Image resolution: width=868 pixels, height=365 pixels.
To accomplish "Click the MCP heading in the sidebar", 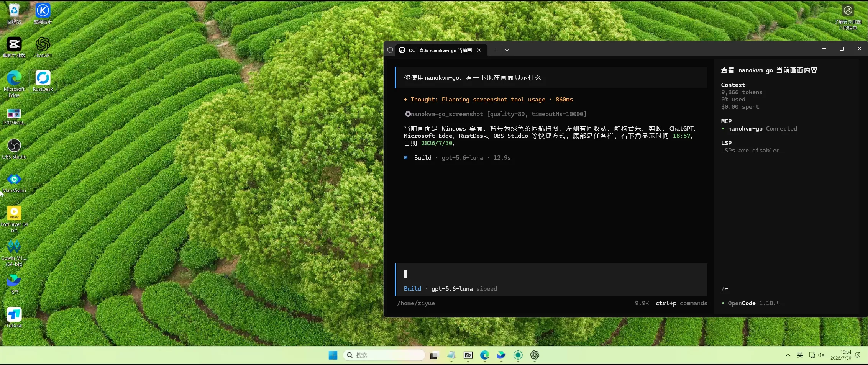I will [726, 121].
